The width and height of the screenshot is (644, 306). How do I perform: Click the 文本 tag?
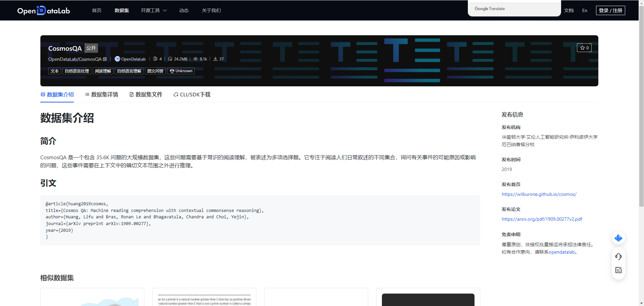(55, 71)
